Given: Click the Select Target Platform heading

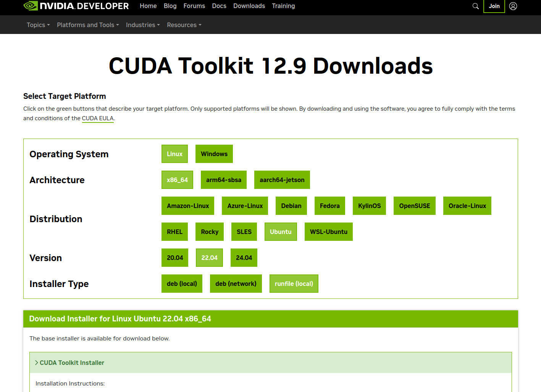Looking at the screenshot, I should point(65,96).
